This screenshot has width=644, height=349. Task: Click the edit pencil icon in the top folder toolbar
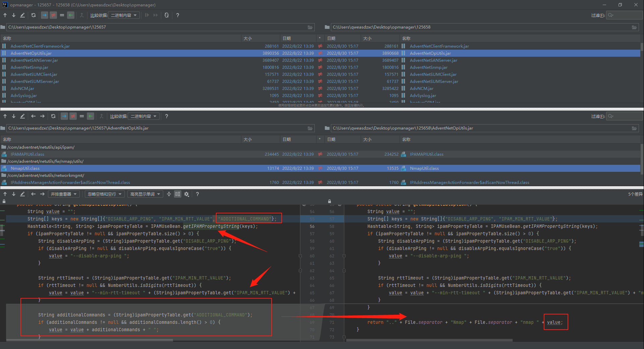[22, 15]
